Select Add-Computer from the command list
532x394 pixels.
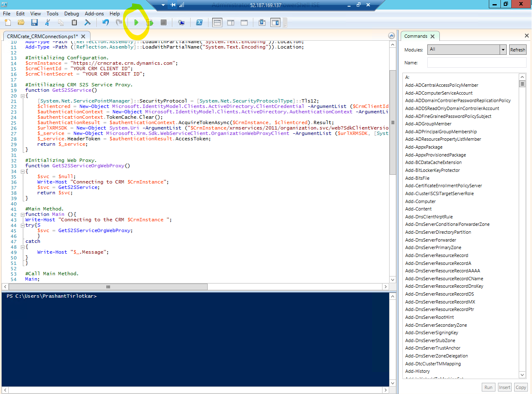(421, 201)
